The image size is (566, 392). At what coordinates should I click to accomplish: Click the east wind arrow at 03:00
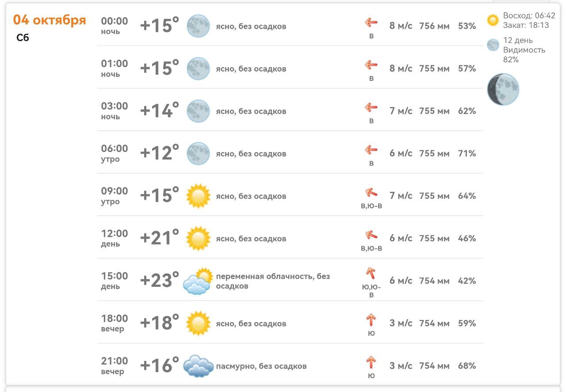[x=371, y=107]
